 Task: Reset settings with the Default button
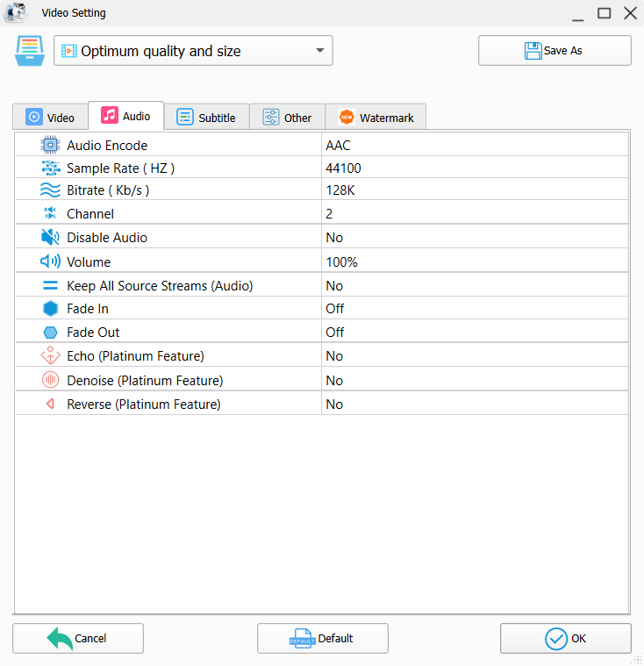coord(322,638)
